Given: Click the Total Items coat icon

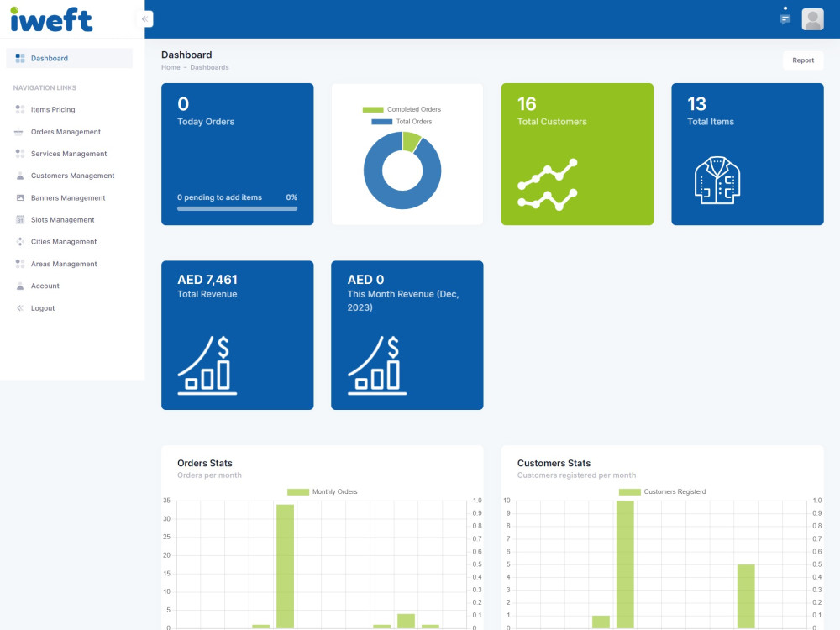Looking at the screenshot, I should coord(717,181).
